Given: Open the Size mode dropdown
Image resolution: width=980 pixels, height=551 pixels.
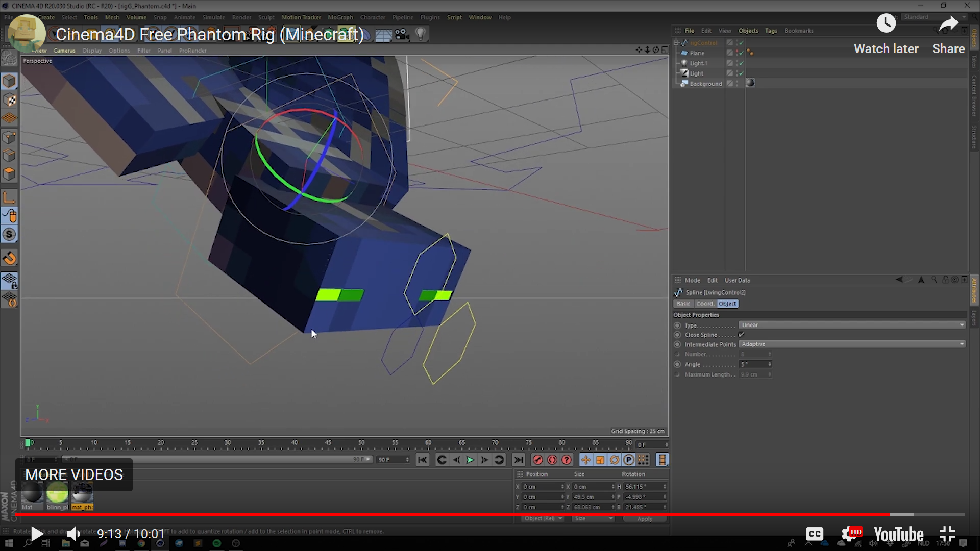Looking at the screenshot, I should click(x=593, y=518).
